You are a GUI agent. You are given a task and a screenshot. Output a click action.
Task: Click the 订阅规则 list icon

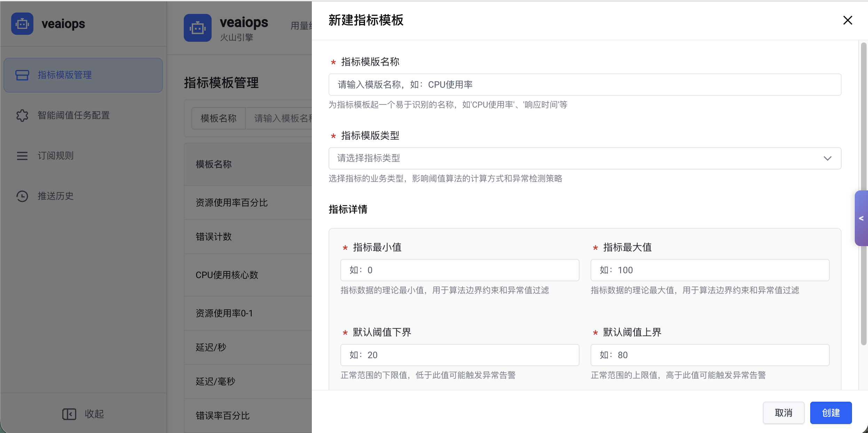tap(22, 156)
